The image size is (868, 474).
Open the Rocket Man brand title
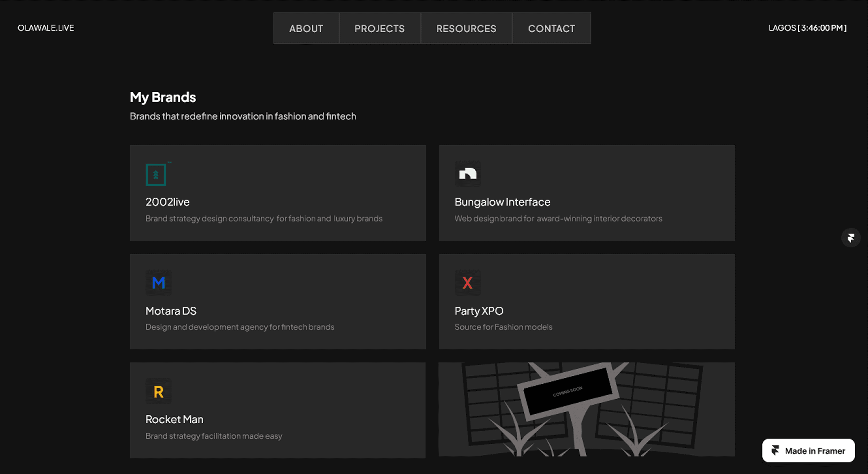tap(174, 419)
